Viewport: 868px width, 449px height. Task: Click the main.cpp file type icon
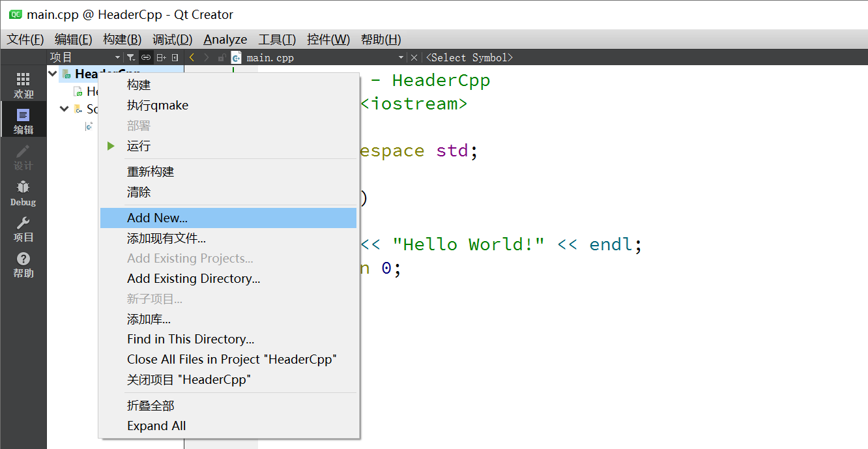coord(237,57)
